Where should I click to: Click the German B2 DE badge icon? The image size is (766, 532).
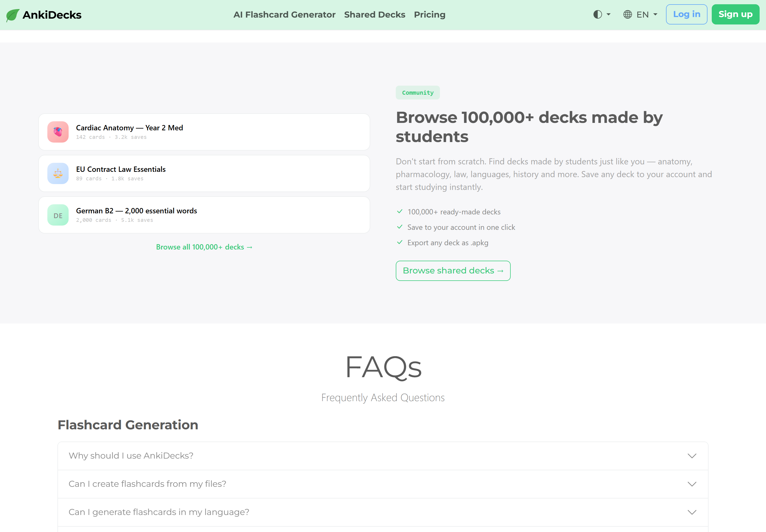(58, 215)
